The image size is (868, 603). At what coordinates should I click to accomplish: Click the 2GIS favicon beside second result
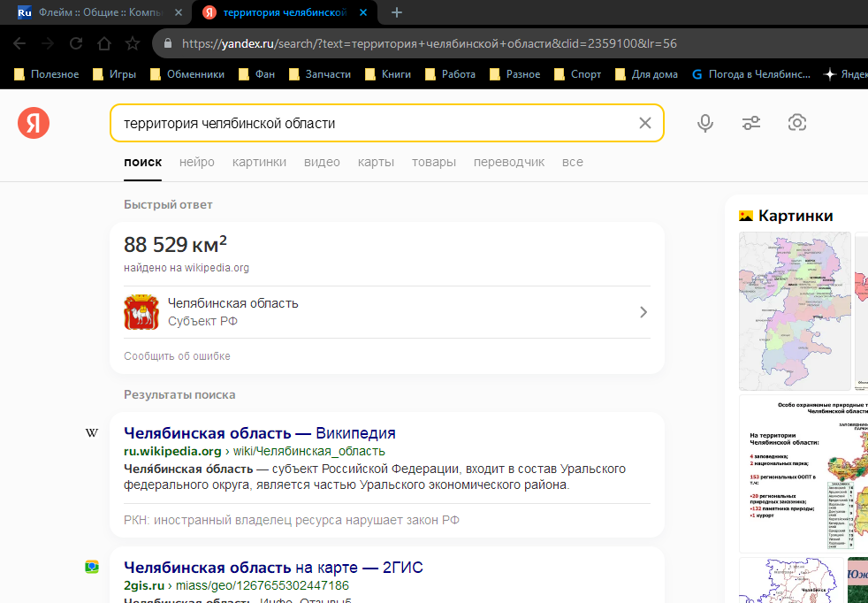pos(92,567)
